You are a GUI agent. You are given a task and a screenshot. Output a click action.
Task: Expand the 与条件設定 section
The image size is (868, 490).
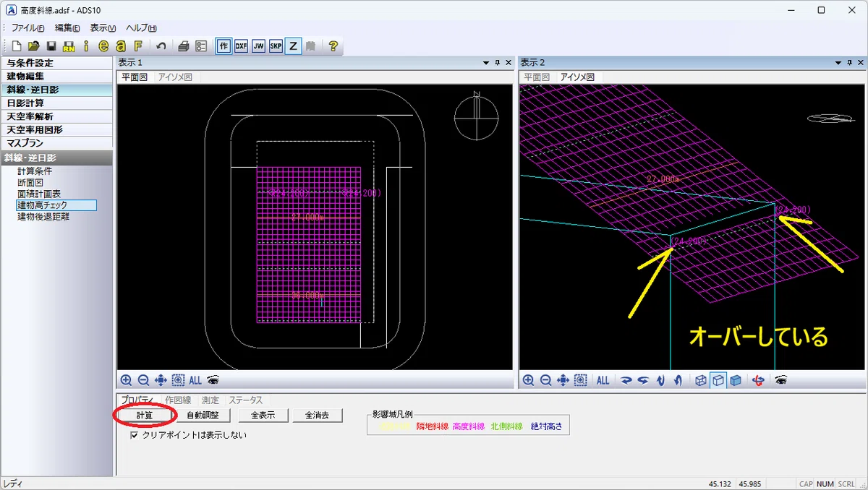point(56,63)
